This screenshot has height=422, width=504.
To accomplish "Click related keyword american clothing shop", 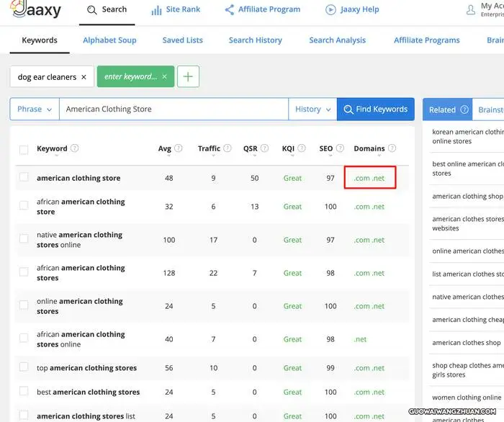I will pos(467,196).
